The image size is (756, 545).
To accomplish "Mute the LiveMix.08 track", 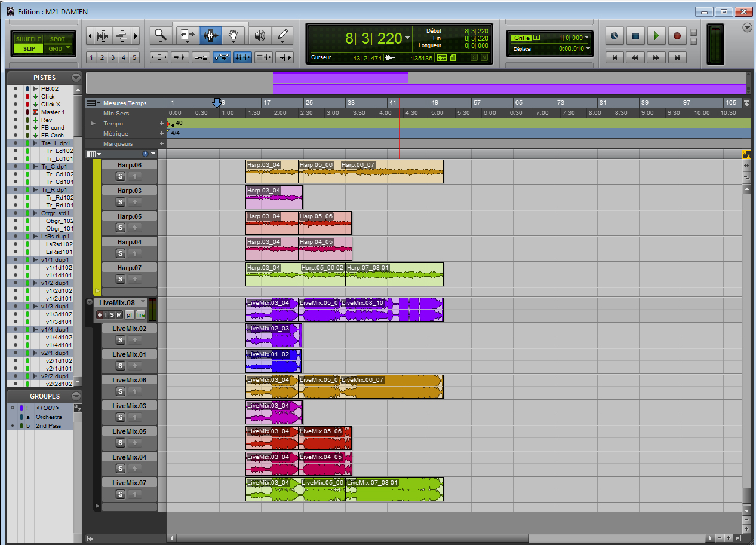I will pyautogui.click(x=119, y=315).
